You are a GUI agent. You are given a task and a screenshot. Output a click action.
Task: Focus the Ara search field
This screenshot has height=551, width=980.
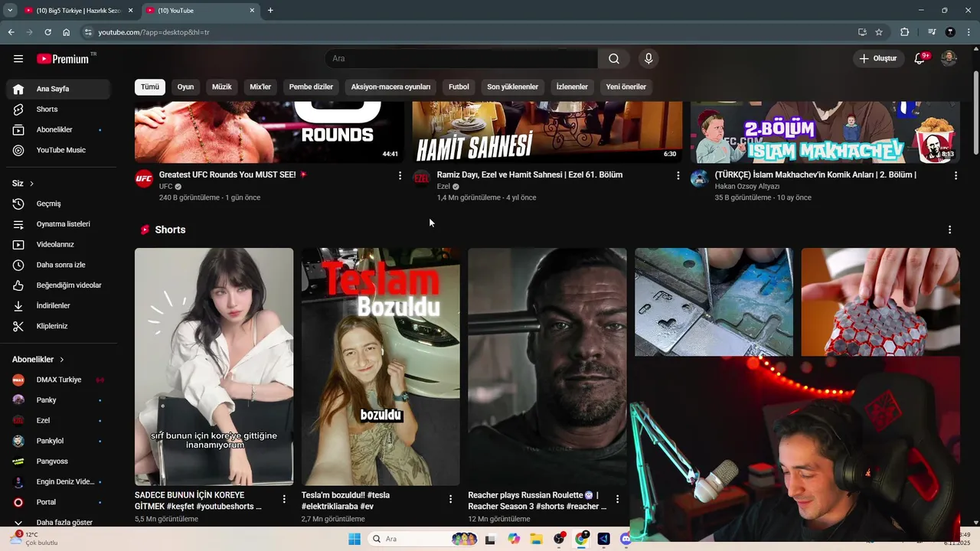(x=462, y=59)
